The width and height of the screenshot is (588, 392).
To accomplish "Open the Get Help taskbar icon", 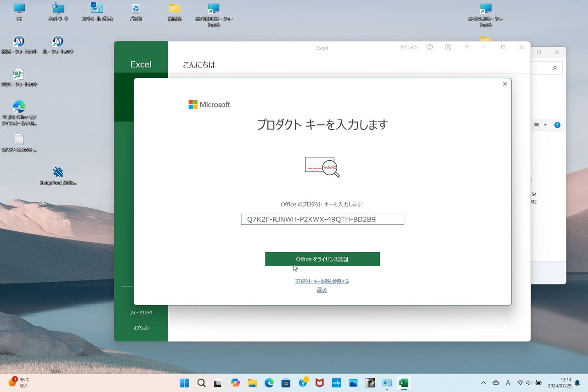I will [303, 383].
